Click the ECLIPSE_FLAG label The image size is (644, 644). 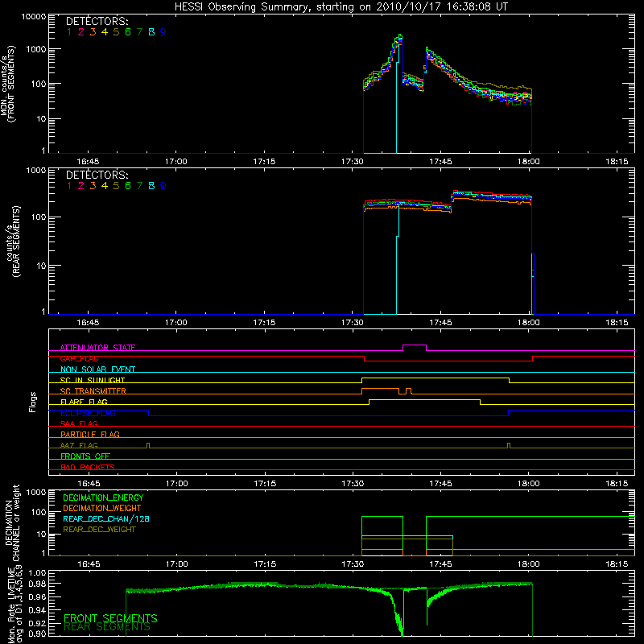point(88,413)
